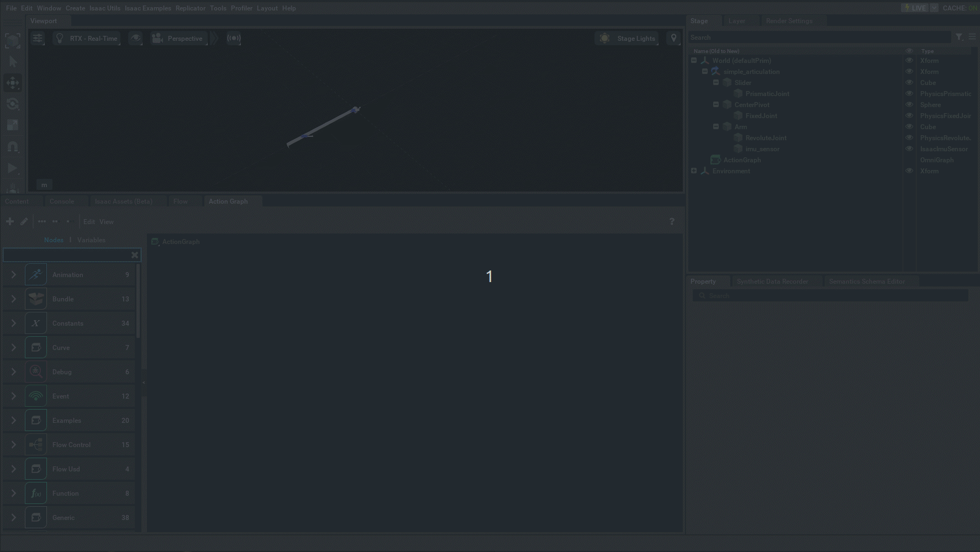Expand the Bundle node category
980x552 pixels.
[x=14, y=299]
